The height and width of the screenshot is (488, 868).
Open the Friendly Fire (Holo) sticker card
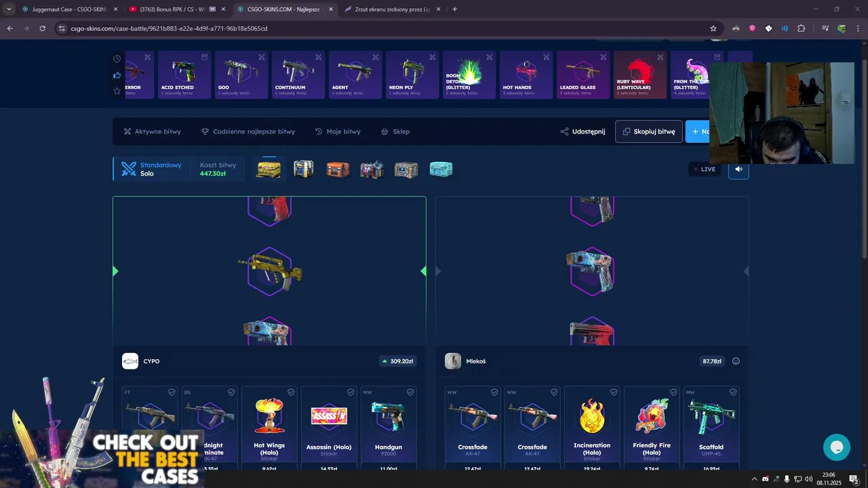point(652,428)
